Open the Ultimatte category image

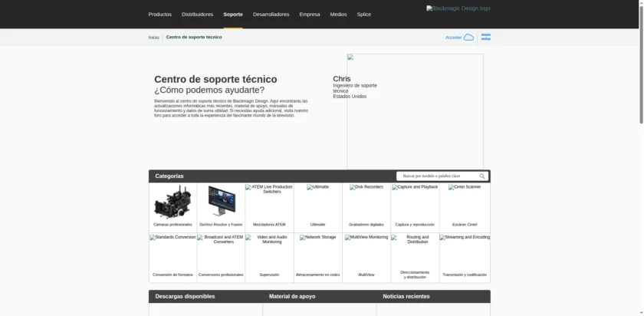(x=318, y=187)
